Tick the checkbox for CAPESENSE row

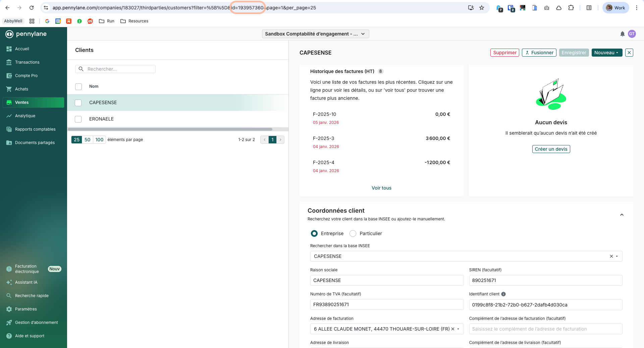click(78, 103)
